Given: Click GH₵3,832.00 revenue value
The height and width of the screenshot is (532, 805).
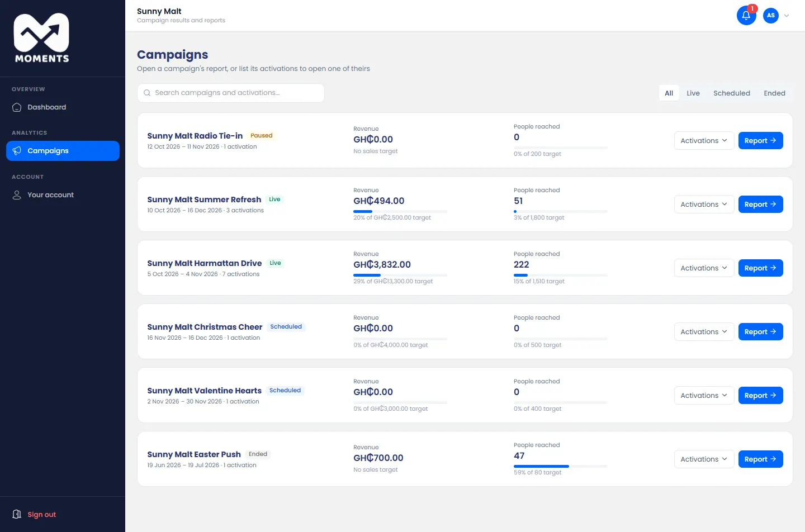Looking at the screenshot, I should (x=382, y=265).
